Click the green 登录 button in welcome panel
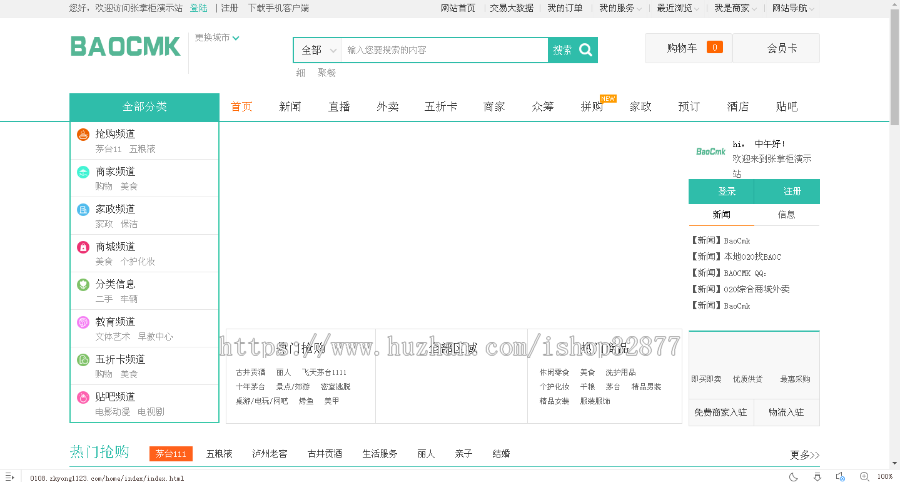 coord(721,192)
